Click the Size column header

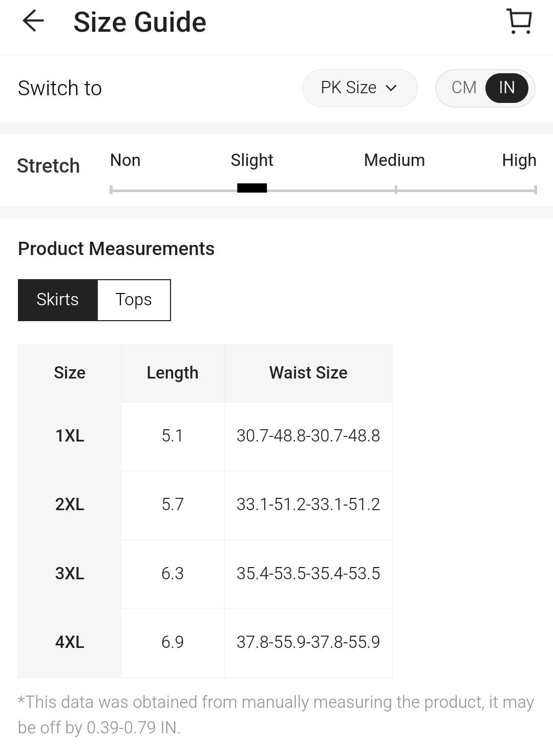point(70,373)
